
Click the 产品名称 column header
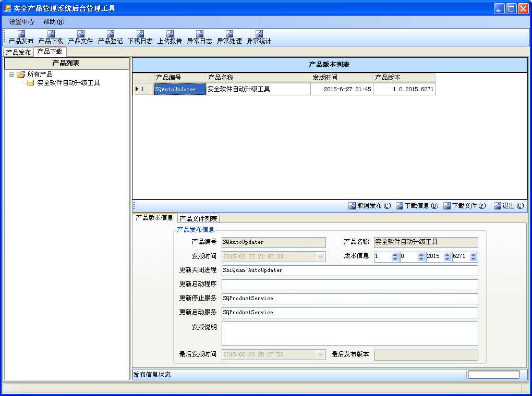258,78
